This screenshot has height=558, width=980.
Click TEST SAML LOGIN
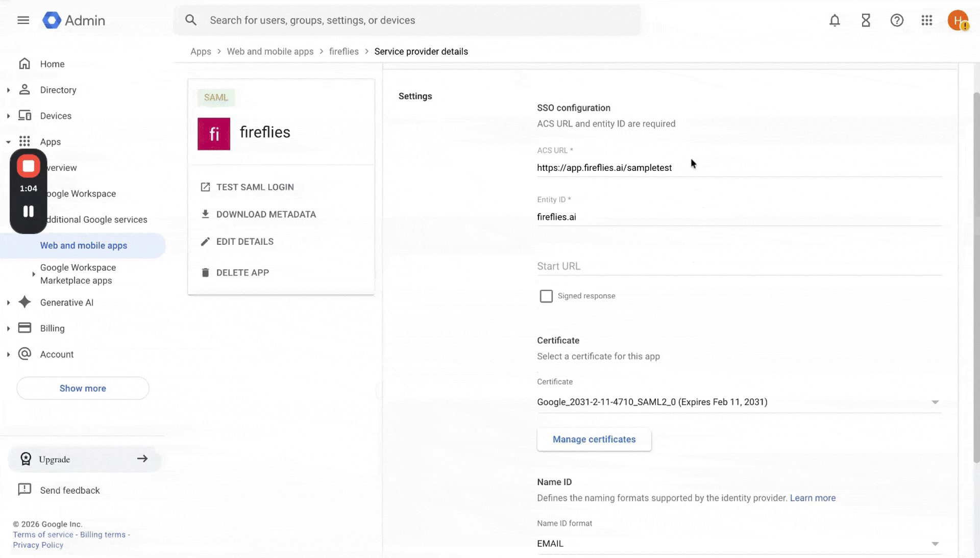click(x=255, y=187)
